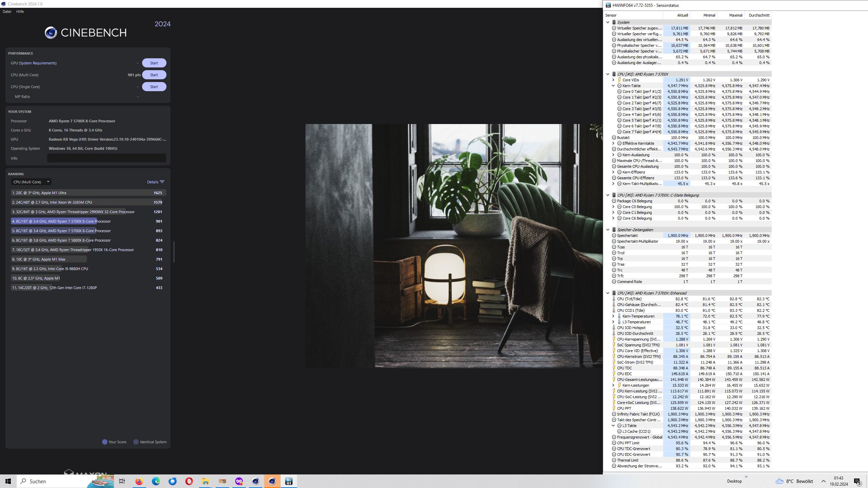Open the Datei menu in Cinebench
The height and width of the screenshot is (488, 868).
point(7,12)
